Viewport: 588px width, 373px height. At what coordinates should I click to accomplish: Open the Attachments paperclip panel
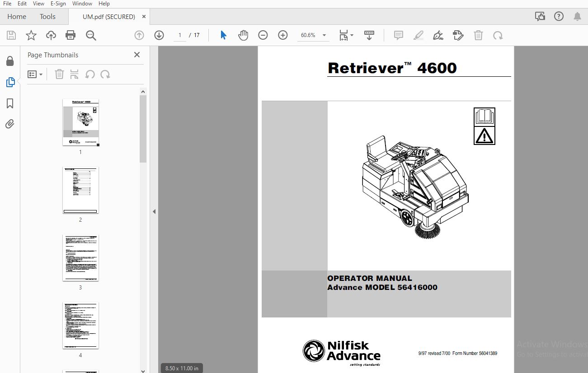(10, 124)
